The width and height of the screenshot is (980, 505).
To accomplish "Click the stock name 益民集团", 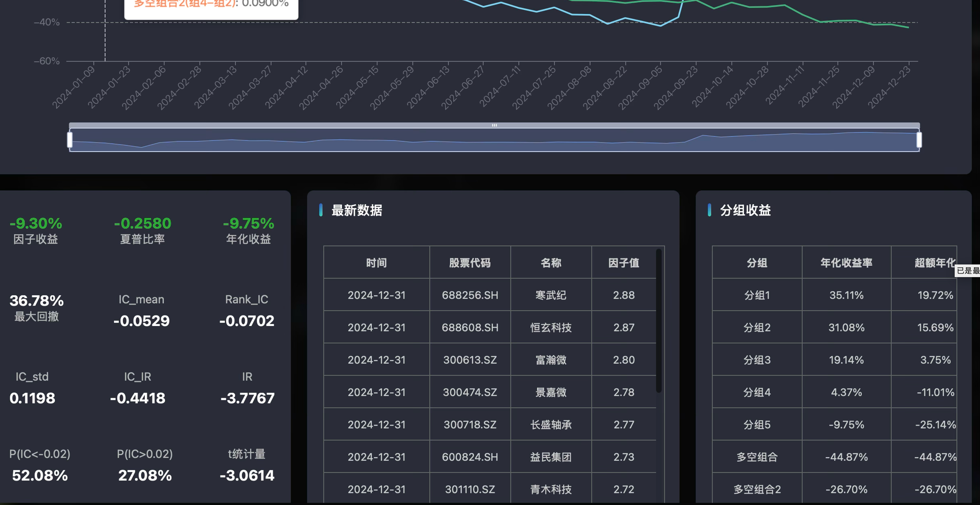I will click(551, 457).
